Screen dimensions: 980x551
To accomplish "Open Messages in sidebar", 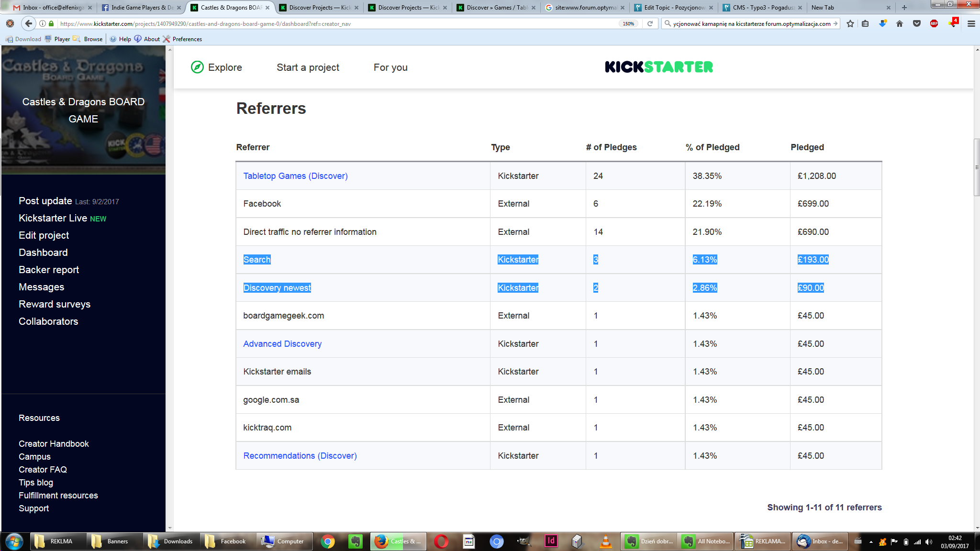I will [41, 287].
